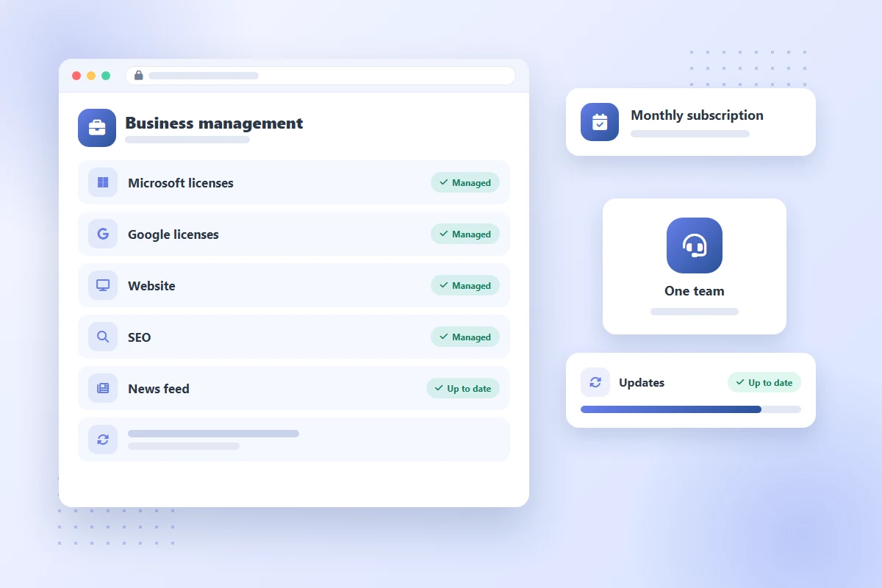Click the Google G icon
882x588 pixels.
(103, 234)
